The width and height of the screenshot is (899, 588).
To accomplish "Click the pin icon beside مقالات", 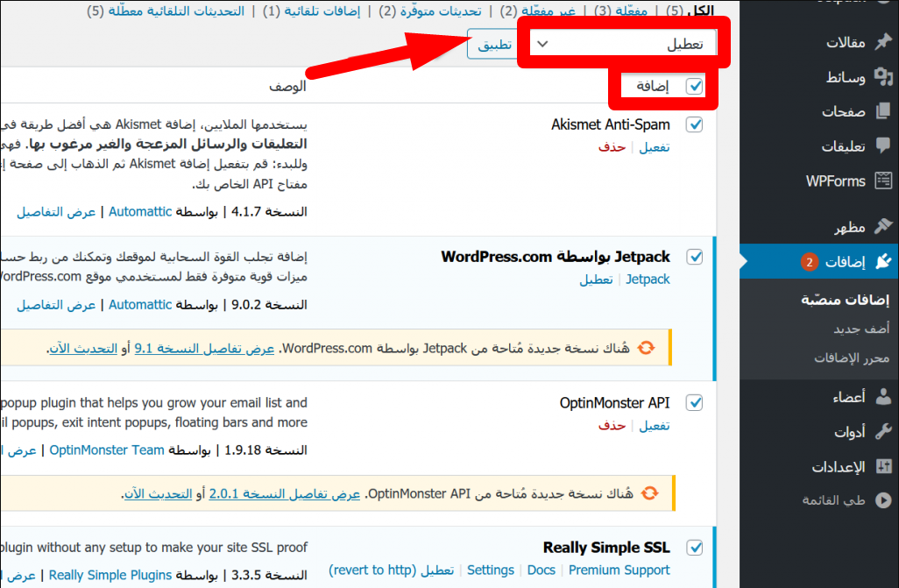I will tap(883, 41).
